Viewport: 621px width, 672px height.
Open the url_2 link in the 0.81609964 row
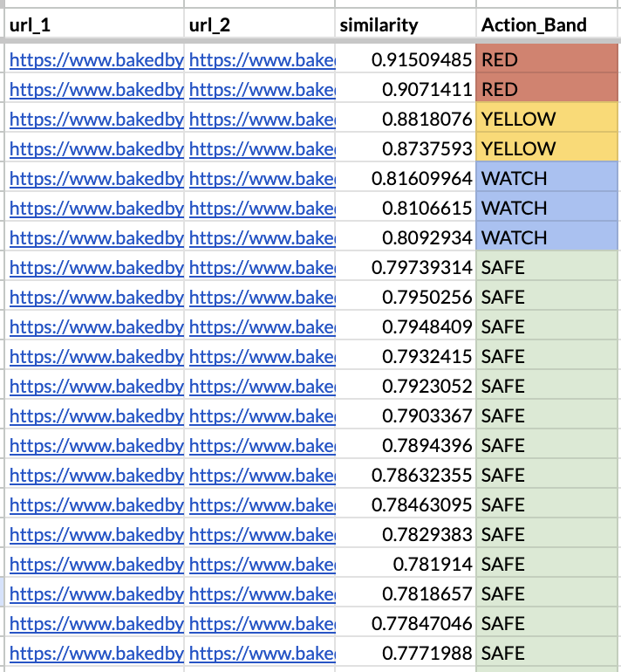point(262,178)
